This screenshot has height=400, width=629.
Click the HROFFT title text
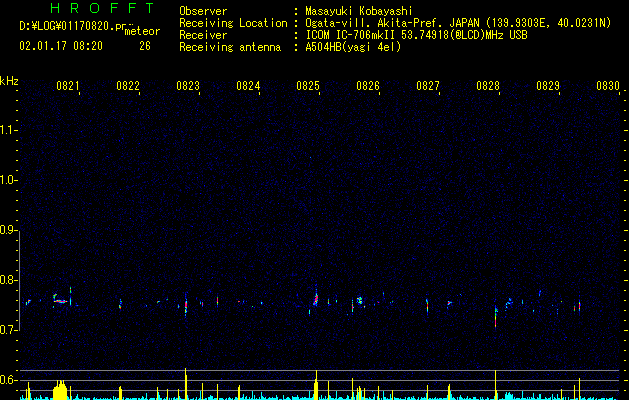tap(102, 8)
